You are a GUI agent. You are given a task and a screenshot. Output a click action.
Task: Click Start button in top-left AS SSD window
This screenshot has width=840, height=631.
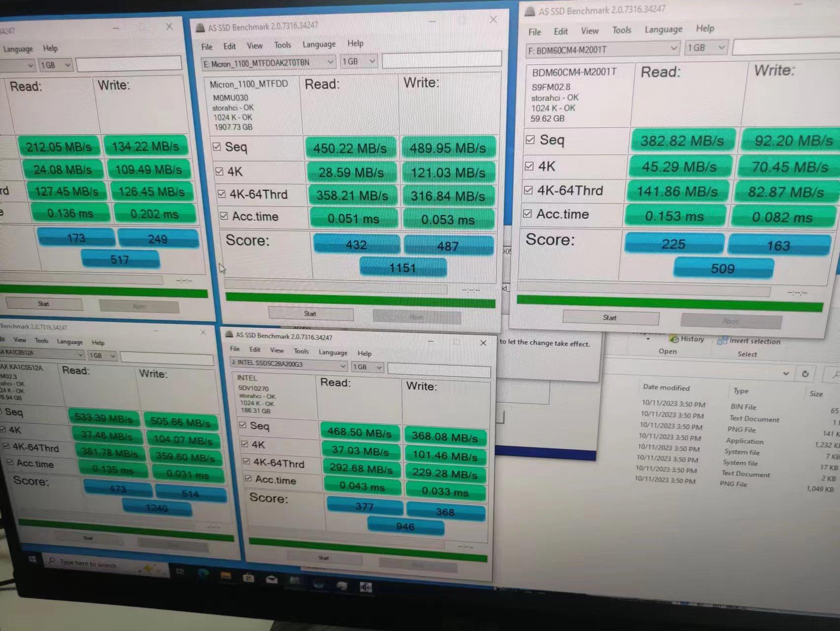tap(44, 304)
